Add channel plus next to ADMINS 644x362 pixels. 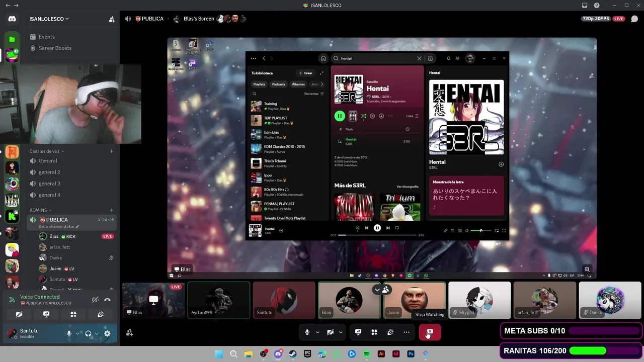[111, 210]
